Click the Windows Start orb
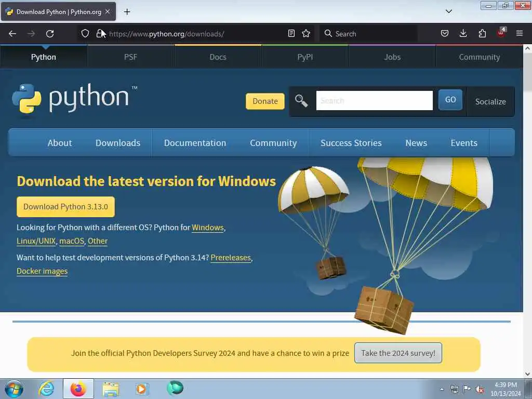 (14, 389)
